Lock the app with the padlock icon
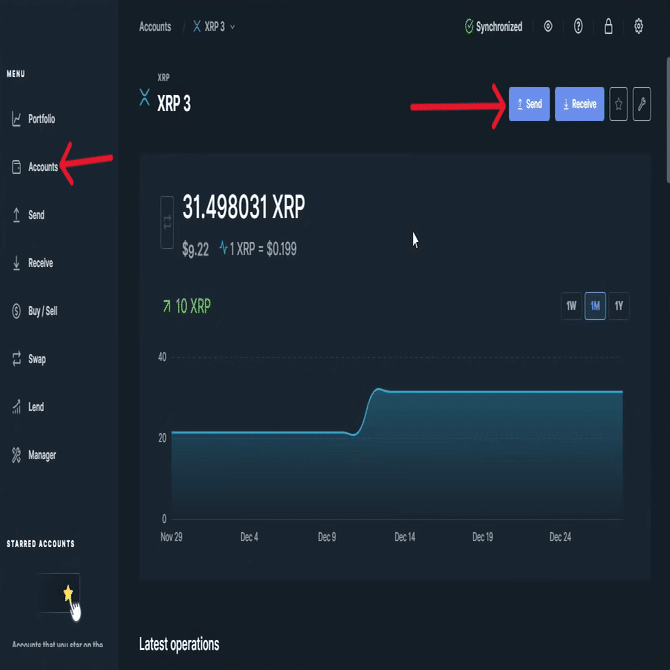 point(608,26)
